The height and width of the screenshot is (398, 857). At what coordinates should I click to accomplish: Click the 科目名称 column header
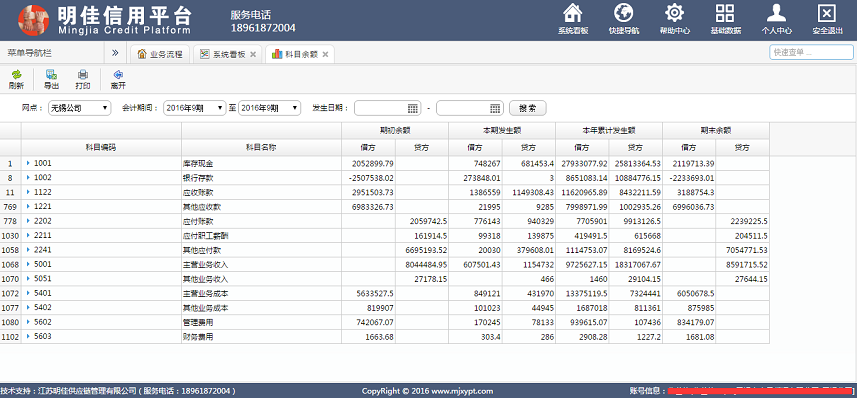click(261, 147)
